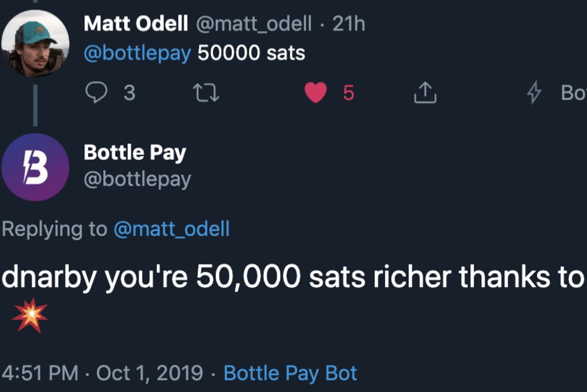Click the @bottlepay mention in the tweet
Viewport: 587px width, 392px height.
(137, 53)
